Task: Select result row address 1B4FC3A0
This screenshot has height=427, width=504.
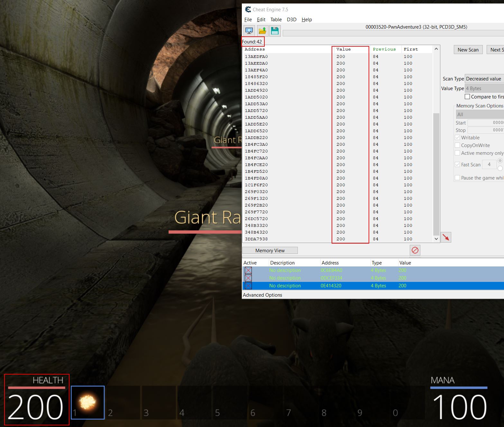Action: click(338, 144)
